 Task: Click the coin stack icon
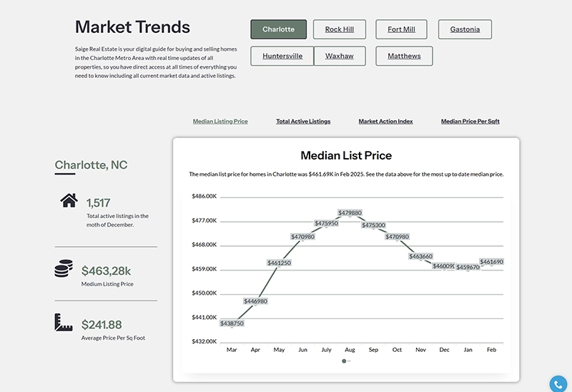(64, 269)
